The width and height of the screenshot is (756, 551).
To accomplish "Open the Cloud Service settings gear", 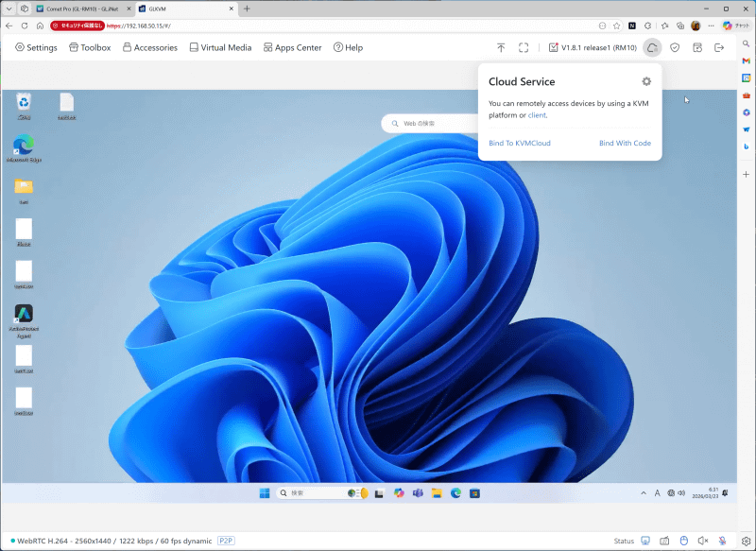I will point(645,81).
